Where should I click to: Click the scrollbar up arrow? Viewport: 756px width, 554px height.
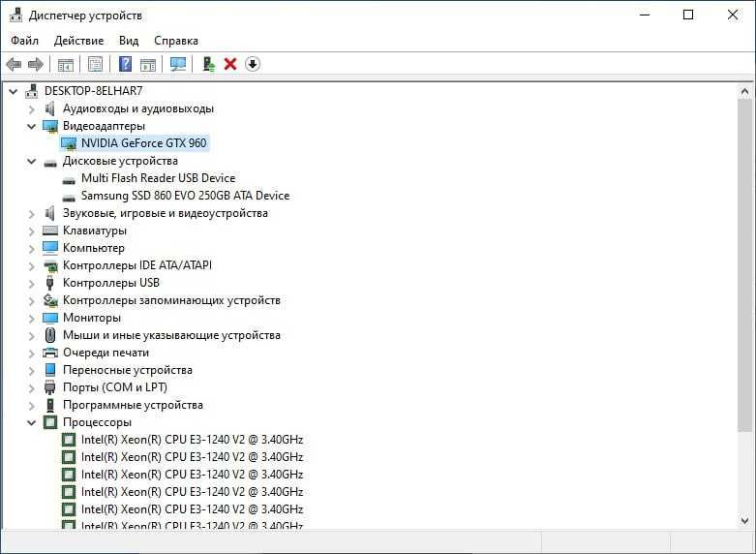(744, 91)
